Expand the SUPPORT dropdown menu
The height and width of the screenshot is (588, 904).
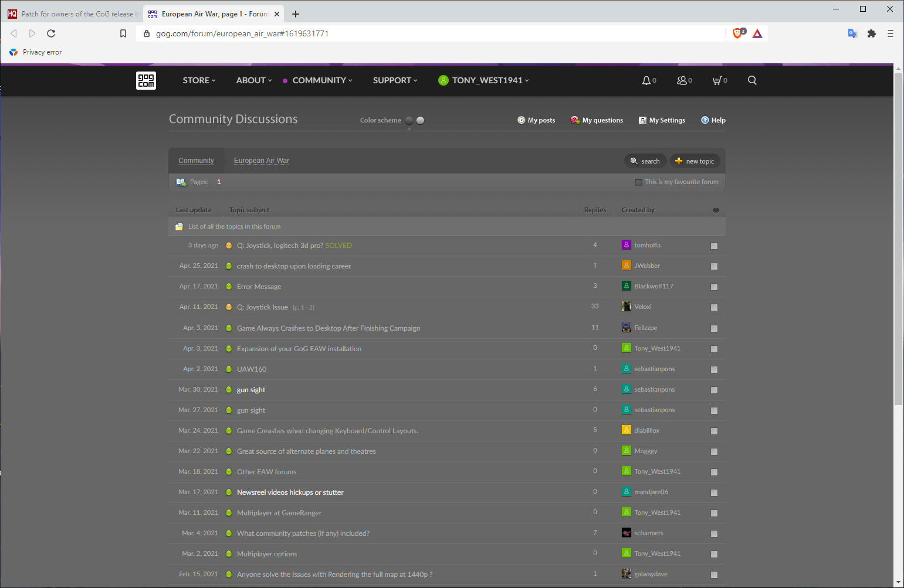click(x=395, y=80)
